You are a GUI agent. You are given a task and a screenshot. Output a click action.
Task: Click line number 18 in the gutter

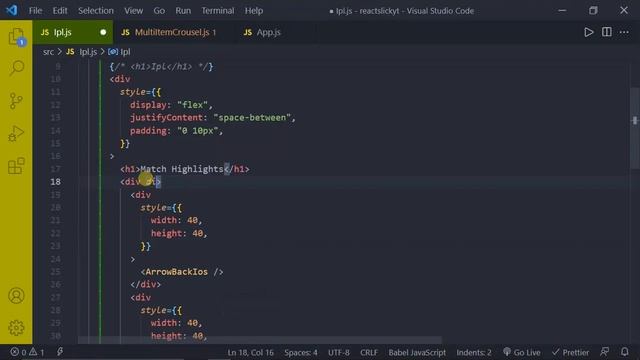56,182
